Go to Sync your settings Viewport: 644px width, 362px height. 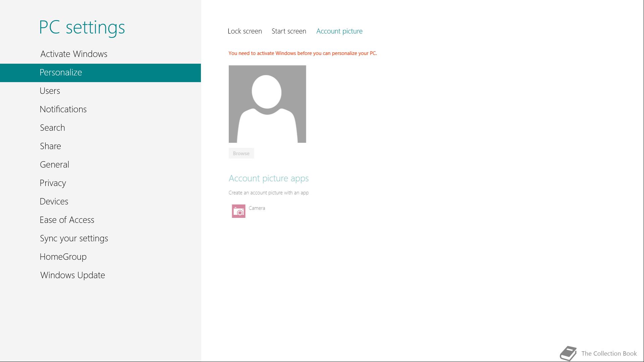point(100,238)
